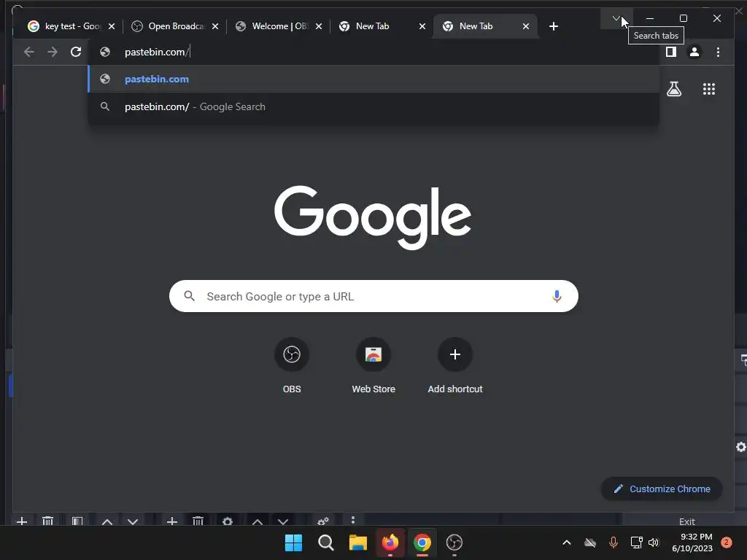The width and height of the screenshot is (747, 560).
Task: Select the pastebin.com/ Google Search suggestion
Action: click(x=373, y=106)
